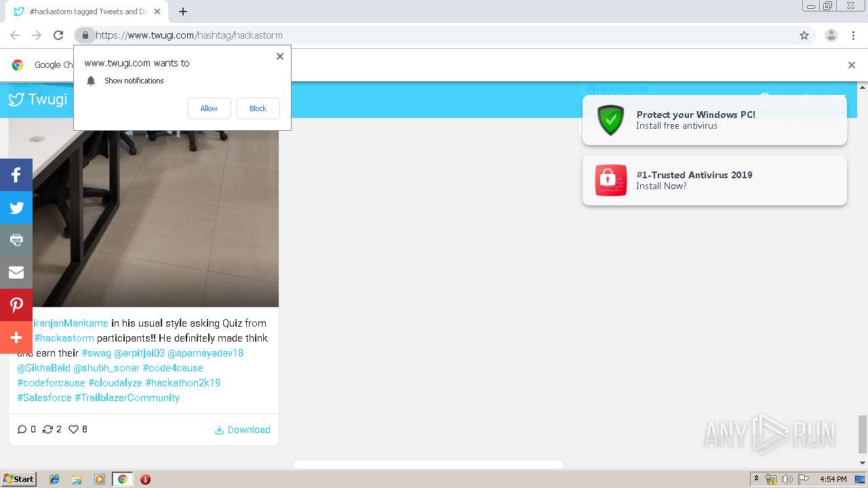Share page via Twitter sidebar icon
Screen dimensions: 868x488
[x=16, y=207]
